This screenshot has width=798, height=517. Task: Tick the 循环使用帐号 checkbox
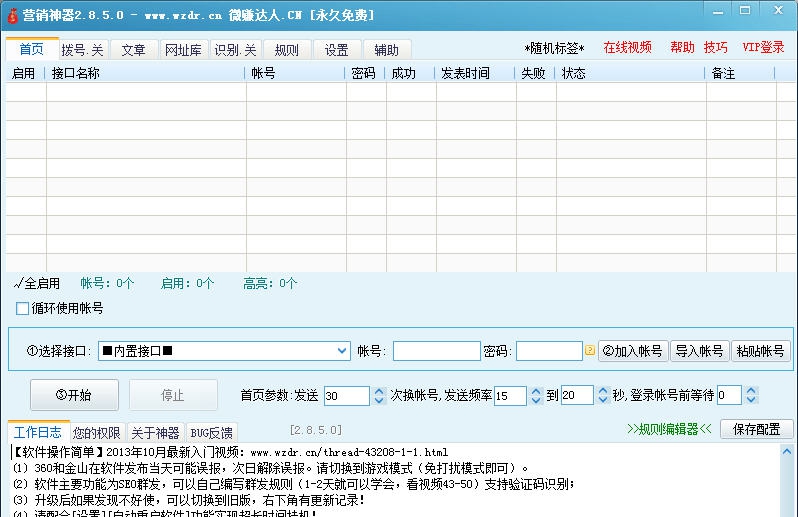point(22,308)
